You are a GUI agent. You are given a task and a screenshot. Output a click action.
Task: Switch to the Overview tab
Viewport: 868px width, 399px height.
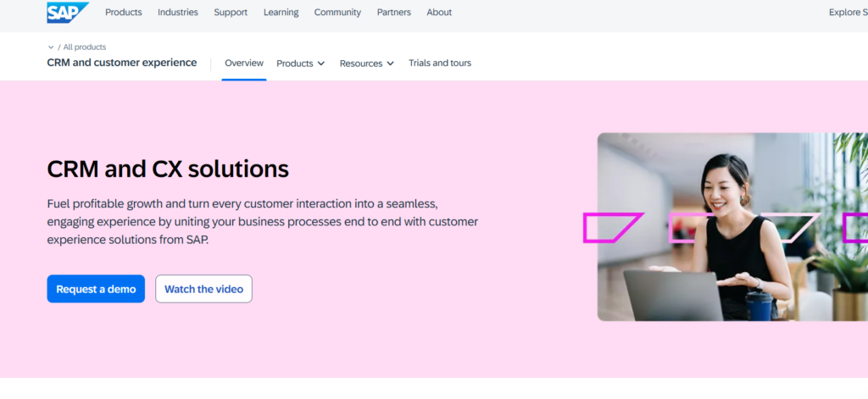coord(244,64)
